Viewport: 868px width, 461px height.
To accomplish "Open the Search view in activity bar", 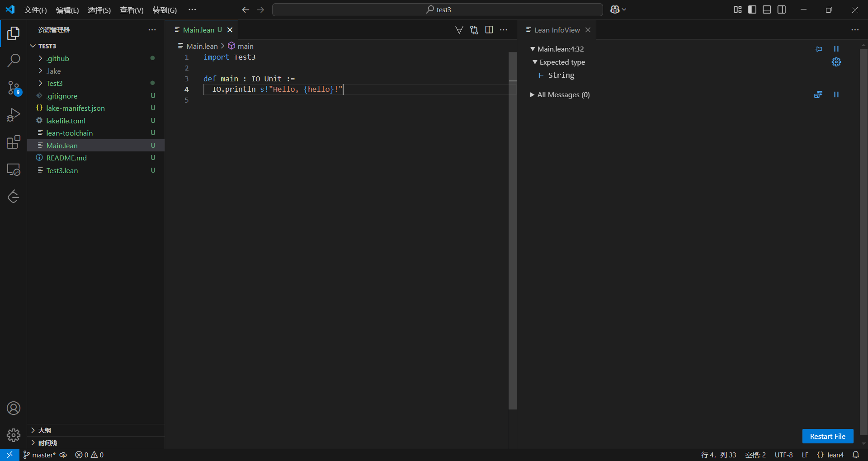I will [x=14, y=60].
